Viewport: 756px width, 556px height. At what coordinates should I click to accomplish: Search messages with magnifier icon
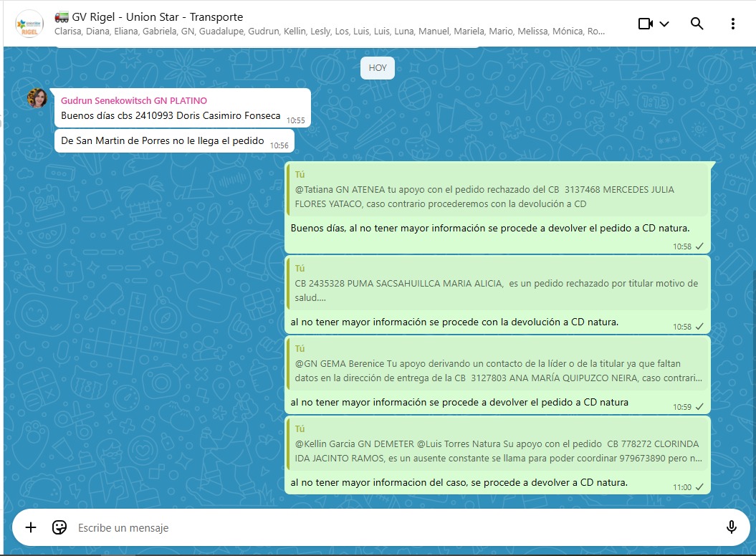(697, 24)
